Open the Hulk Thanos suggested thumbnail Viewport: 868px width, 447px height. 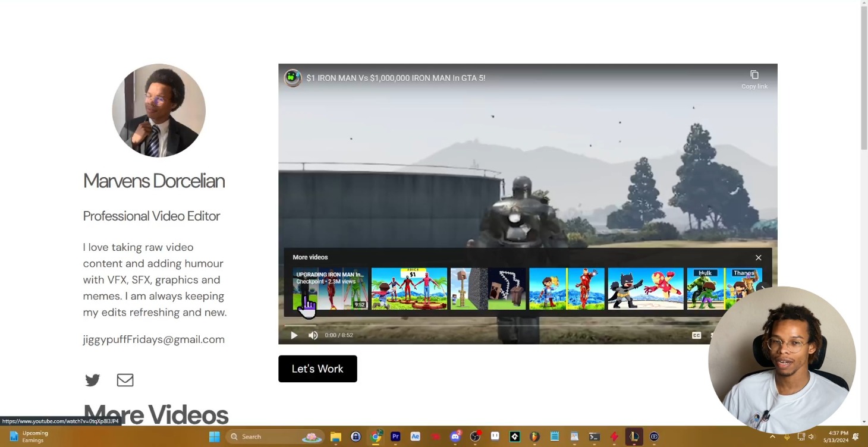(724, 288)
